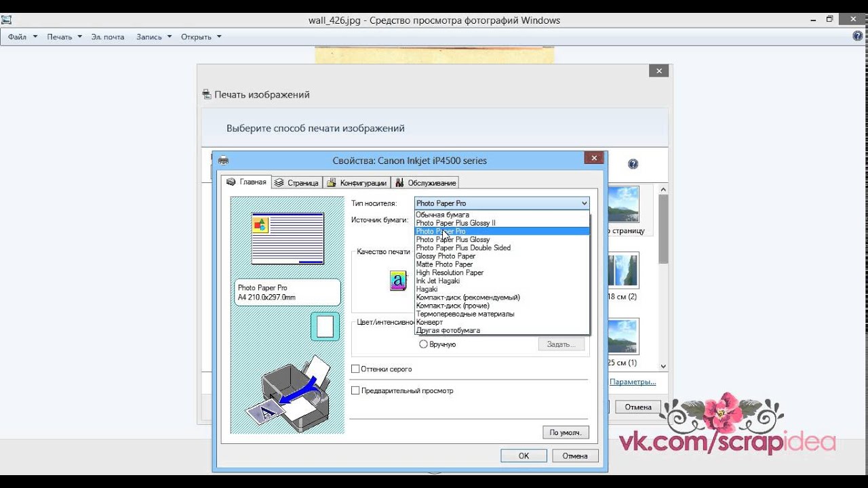Screen dimensions: 868x488
Task: Click the Photo Viewer app icon in title bar
Action: (6, 20)
